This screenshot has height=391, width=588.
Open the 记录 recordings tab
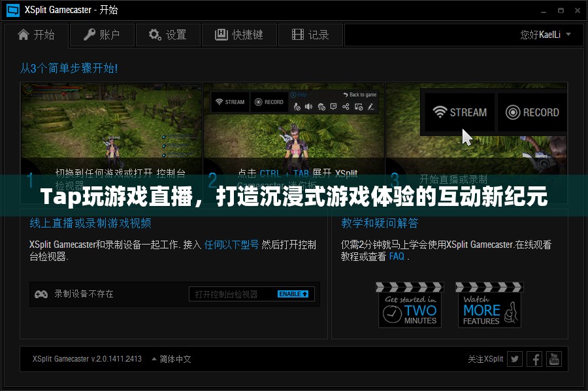pyautogui.click(x=310, y=35)
